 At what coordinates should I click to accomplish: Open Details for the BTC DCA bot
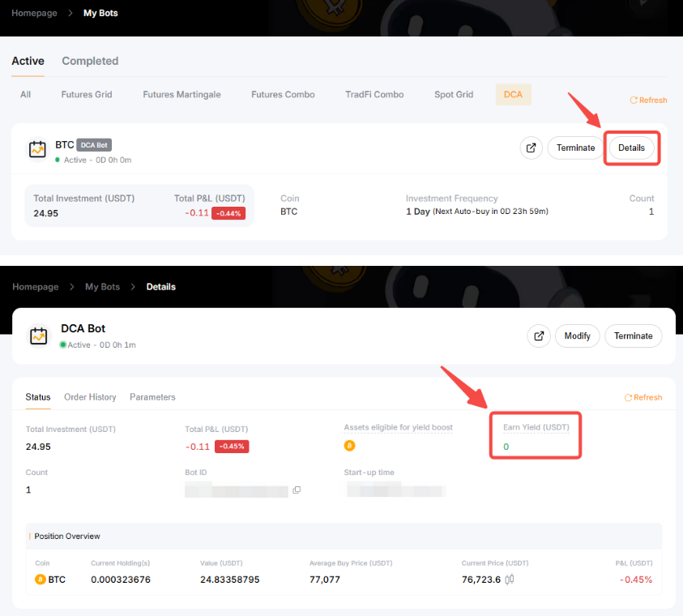tap(631, 148)
